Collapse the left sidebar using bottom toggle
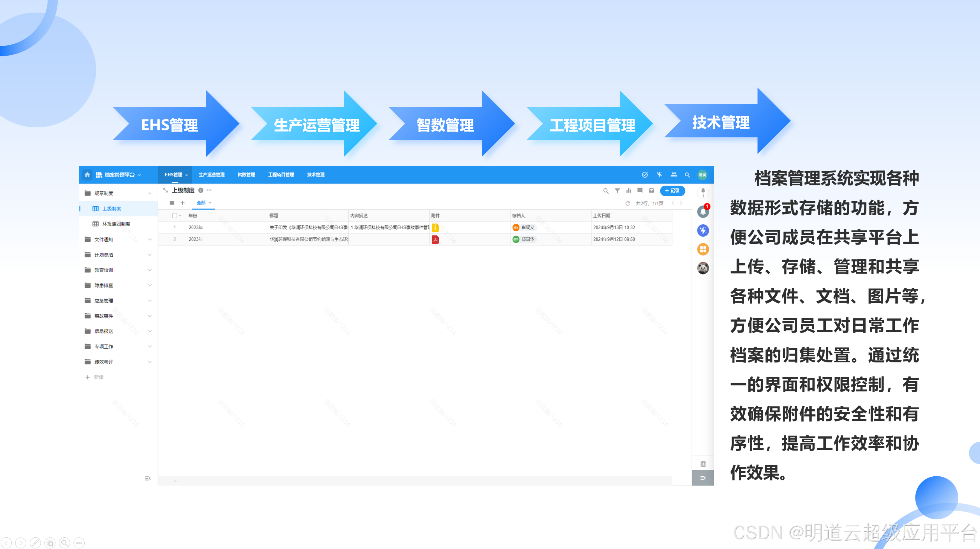980x549 pixels. pos(148,478)
